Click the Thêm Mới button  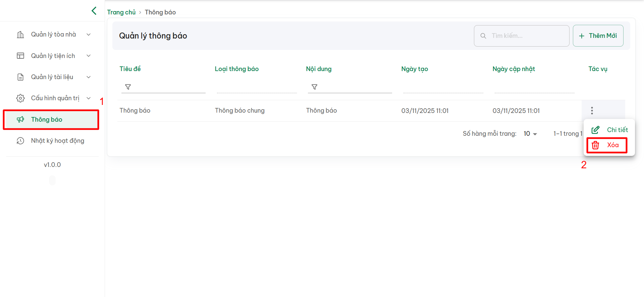tap(598, 36)
